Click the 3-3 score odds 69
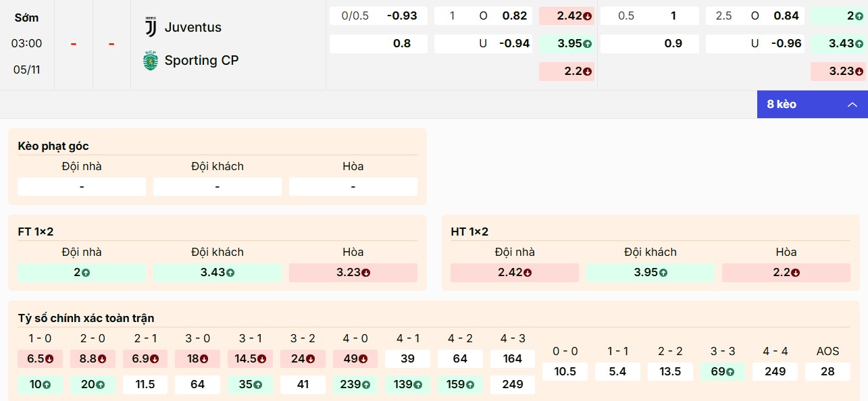The width and height of the screenshot is (868, 401). point(722,371)
